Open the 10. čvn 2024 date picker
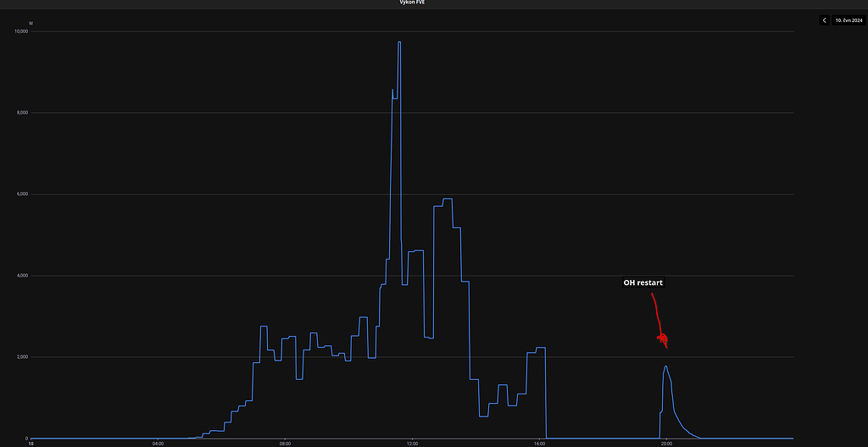Image resolution: width=868 pixels, height=447 pixels. pos(849,20)
